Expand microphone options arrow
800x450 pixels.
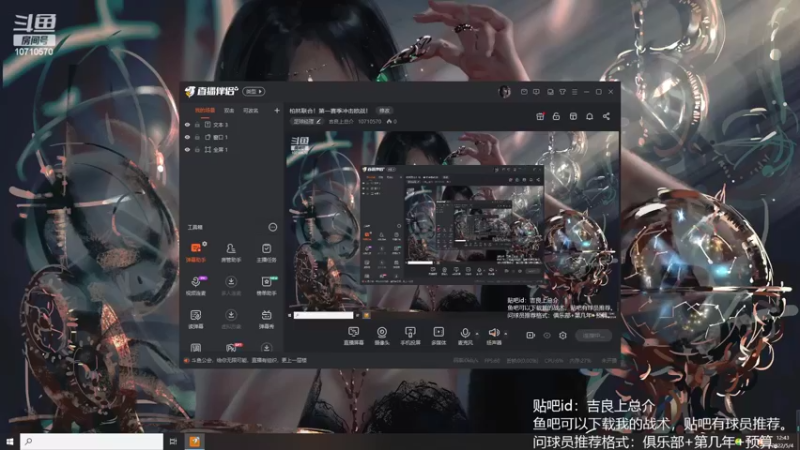[x=477, y=334]
